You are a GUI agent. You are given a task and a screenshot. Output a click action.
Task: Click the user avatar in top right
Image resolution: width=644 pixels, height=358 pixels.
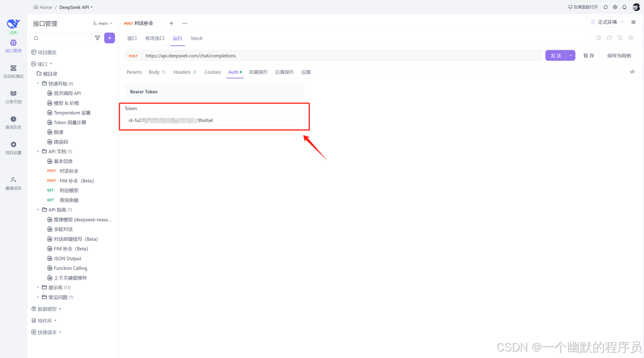click(x=636, y=7)
